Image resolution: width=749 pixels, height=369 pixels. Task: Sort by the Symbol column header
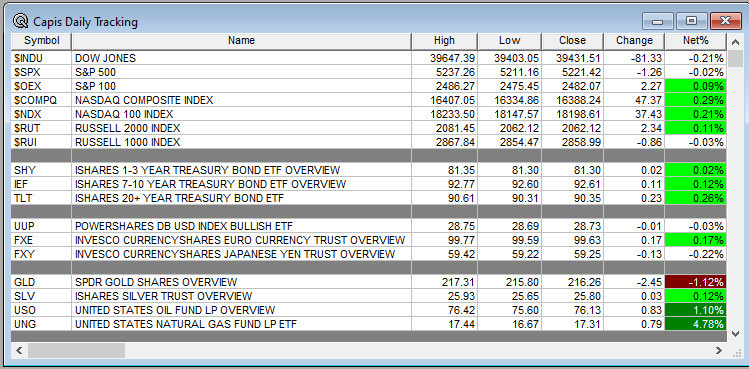[42, 41]
